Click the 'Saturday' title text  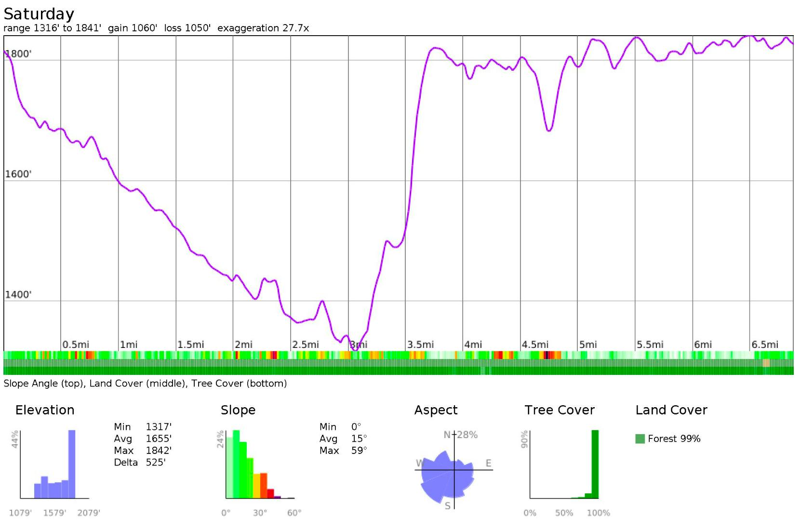[x=39, y=14]
